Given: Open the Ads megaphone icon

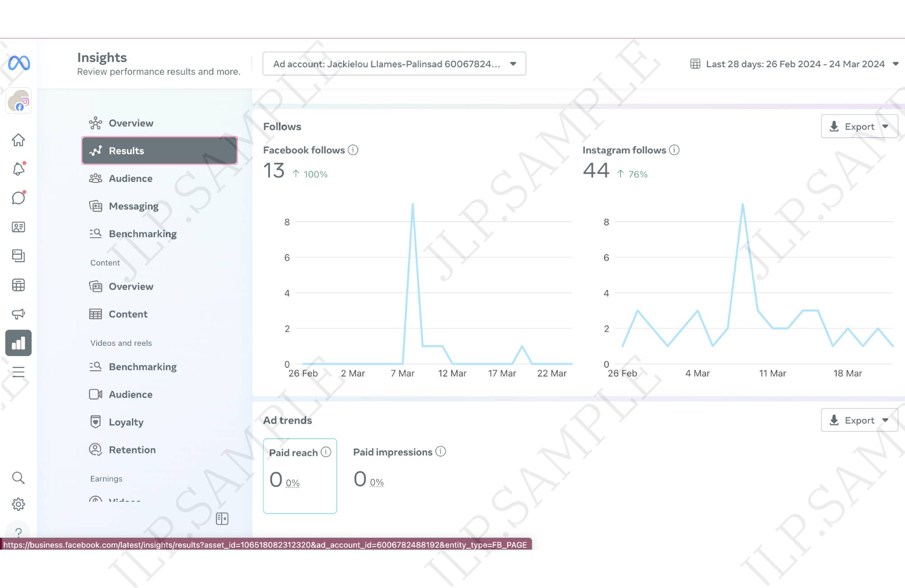Looking at the screenshot, I should point(18,314).
